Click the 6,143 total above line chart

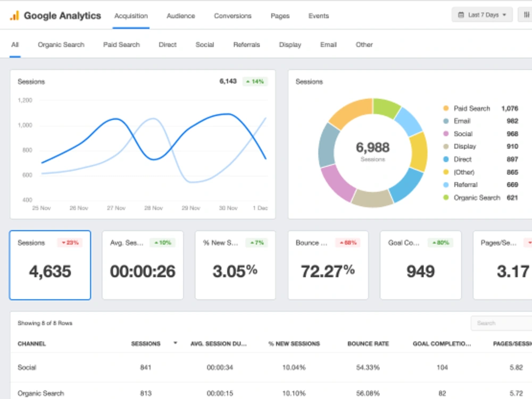[x=228, y=81]
